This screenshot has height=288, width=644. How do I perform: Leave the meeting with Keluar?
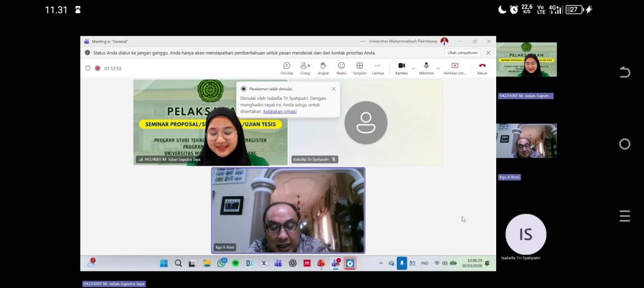[482, 68]
